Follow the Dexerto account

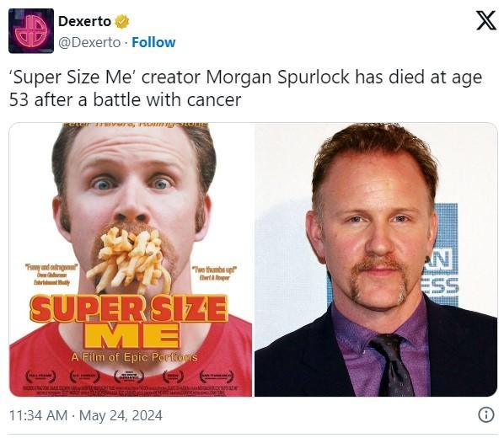click(153, 42)
